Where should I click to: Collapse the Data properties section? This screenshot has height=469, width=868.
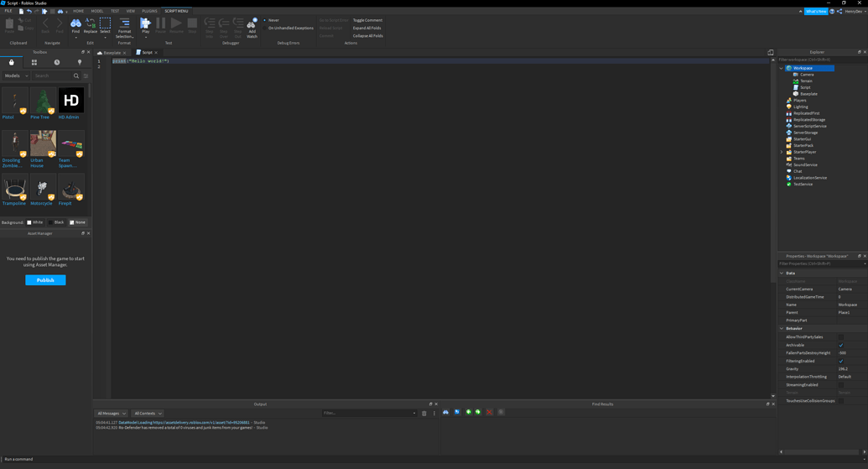[782, 273]
